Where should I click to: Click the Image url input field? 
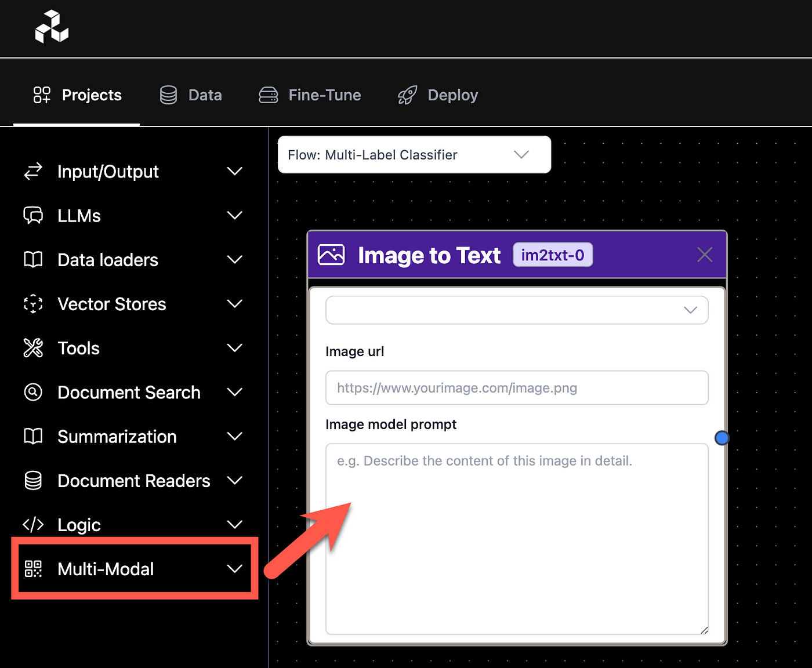(516, 388)
